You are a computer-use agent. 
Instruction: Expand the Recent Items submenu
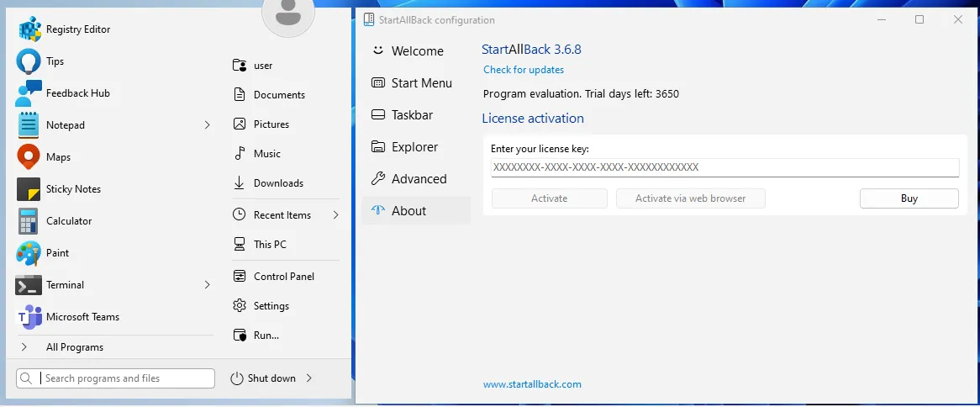click(335, 215)
